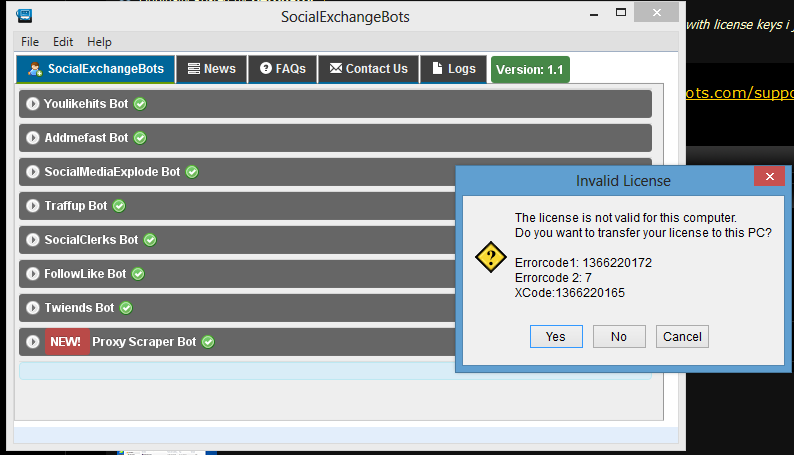Expand the Twiends Bot arrow
794x455 pixels.
click(x=33, y=308)
